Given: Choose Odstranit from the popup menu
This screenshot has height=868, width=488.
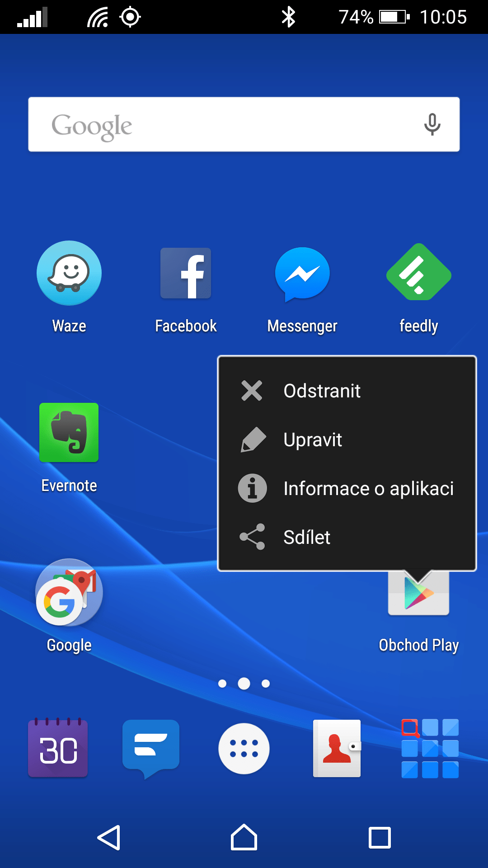Looking at the screenshot, I should point(347,391).
